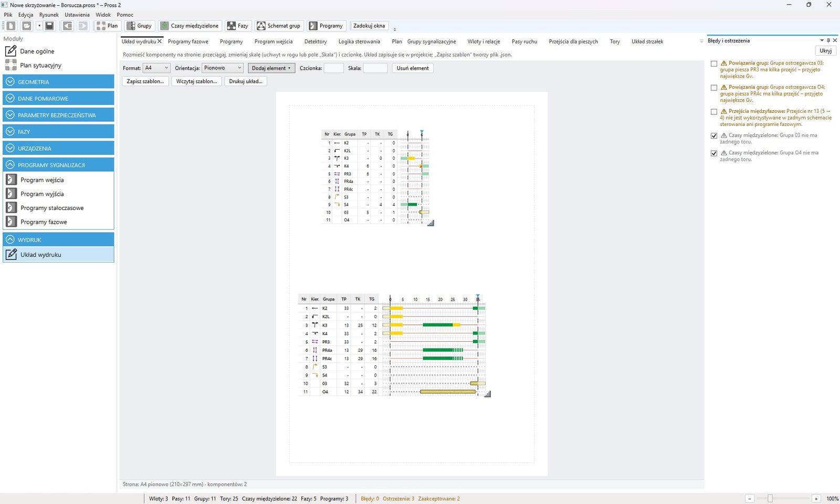Select Dane ogólne module icon
Viewport: 840px width, 504px height.
point(11,51)
